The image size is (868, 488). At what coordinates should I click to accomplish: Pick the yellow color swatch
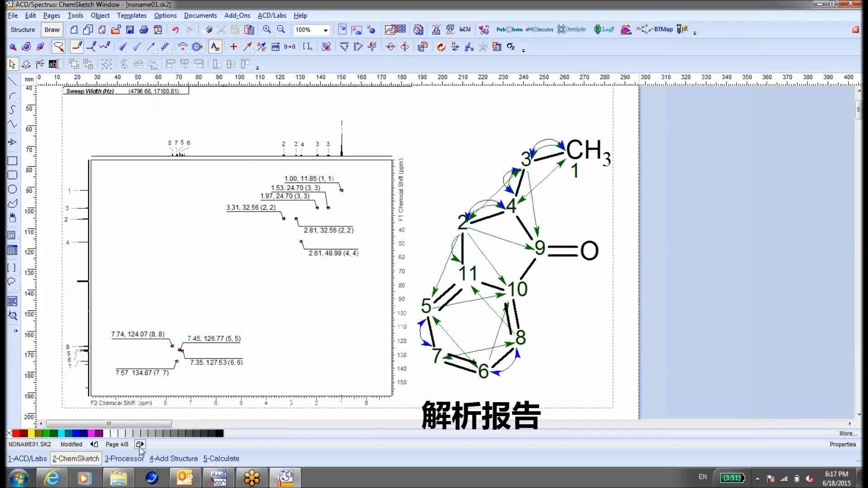(x=31, y=433)
